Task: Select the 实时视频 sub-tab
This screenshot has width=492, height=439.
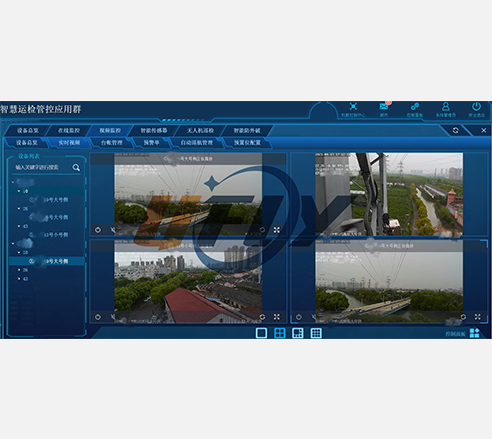Action: 69,143
